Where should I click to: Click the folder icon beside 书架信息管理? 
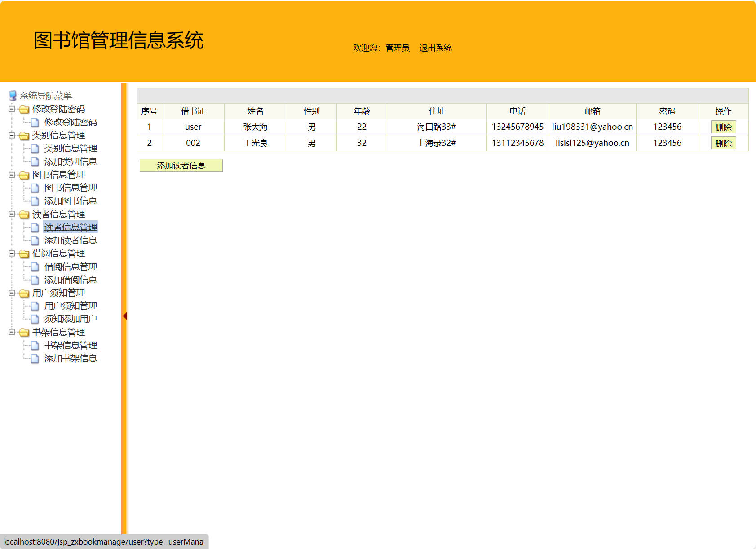(24, 333)
